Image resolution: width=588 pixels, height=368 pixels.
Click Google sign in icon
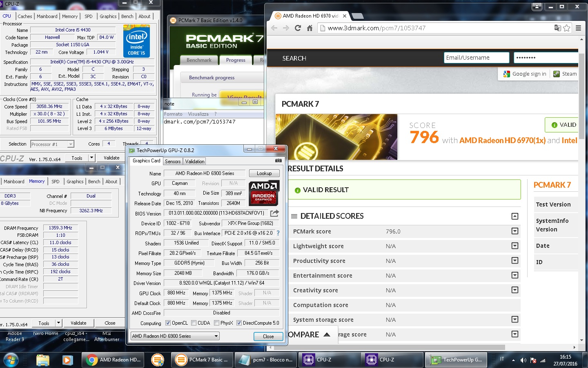coord(507,74)
